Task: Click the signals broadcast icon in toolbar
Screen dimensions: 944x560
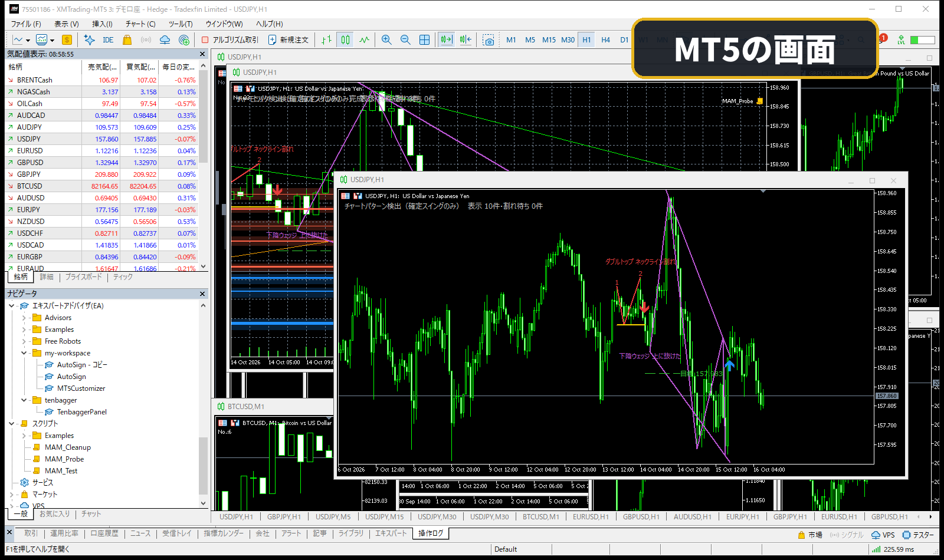Action: click(x=146, y=40)
